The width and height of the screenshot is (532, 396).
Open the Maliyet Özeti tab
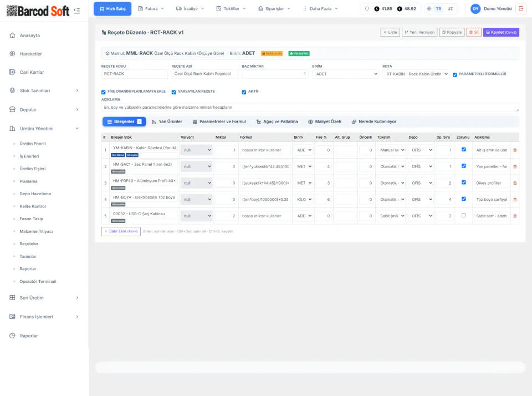click(325, 121)
